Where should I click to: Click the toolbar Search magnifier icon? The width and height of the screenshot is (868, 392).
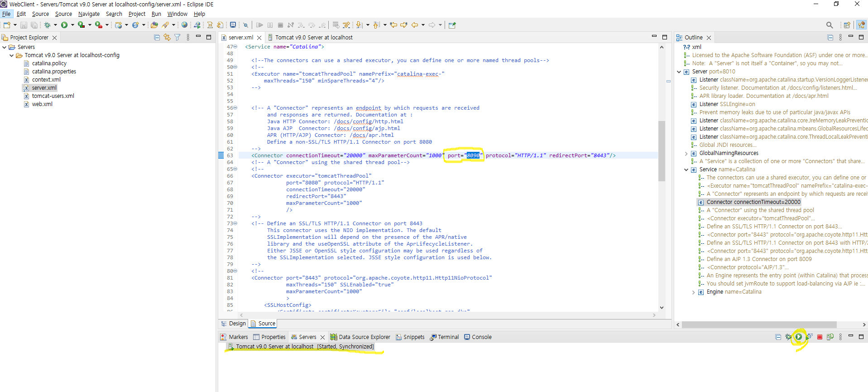830,25
